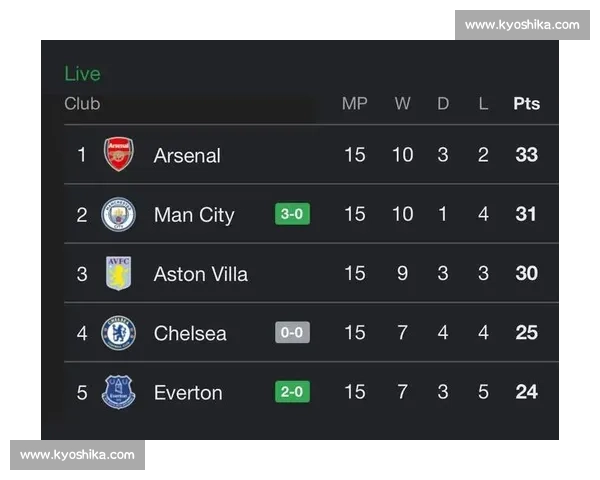This screenshot has height=480, width=600.
Task: Select the Live tab heading
Action: (x=82, y=74)
